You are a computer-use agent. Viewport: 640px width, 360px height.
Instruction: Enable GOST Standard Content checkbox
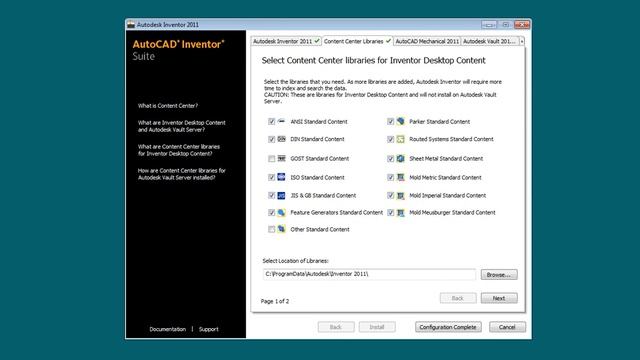(271, 159)
